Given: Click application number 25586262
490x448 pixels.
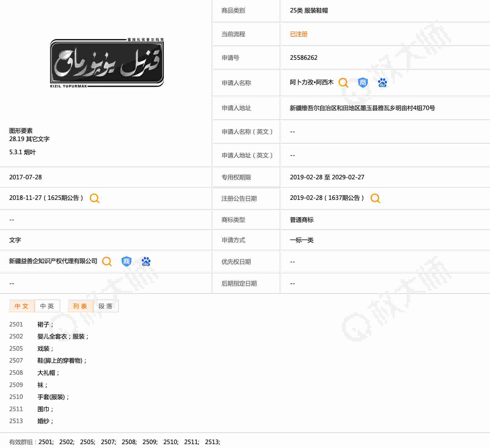Looking at the screenshot, I should pyautogui.click(x=304, y=58).
